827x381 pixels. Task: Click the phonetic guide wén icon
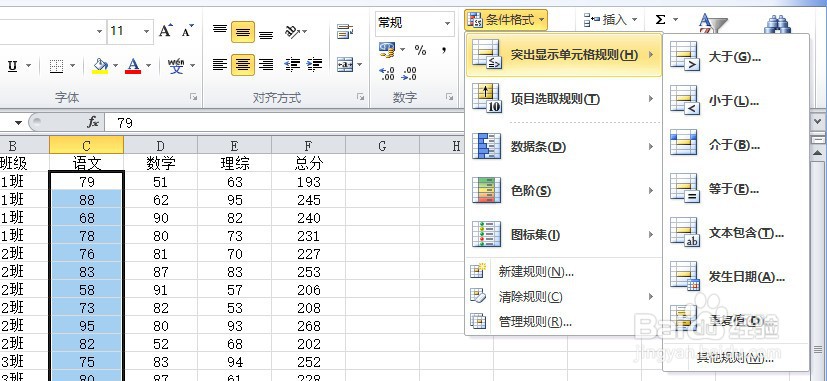point(176,66)
